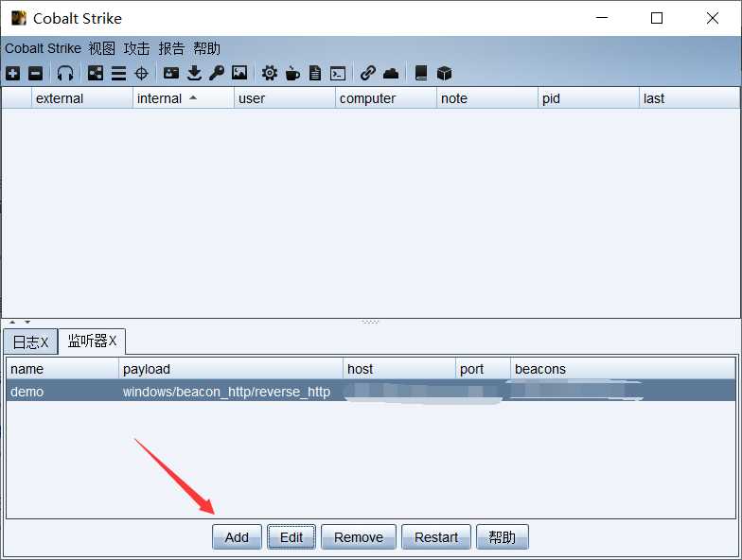Viewport: 742px width, 560px height.
Task: Open keystrokes via key icon
Action: tap(217, 74)
